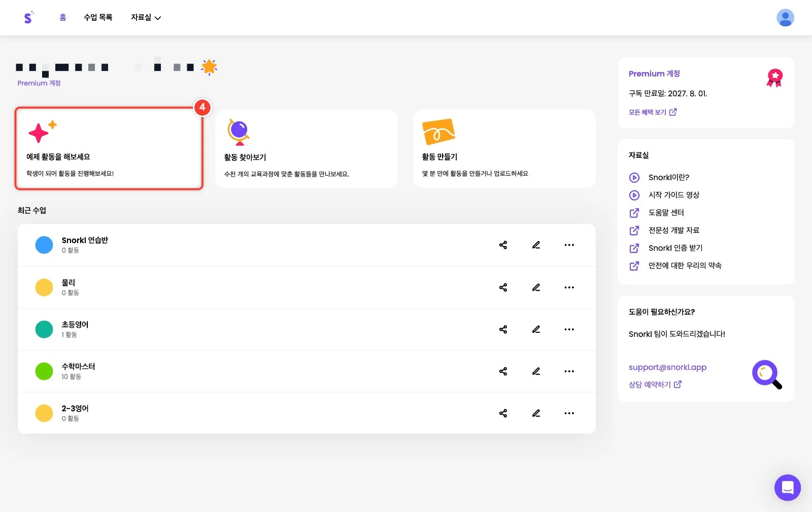The width and height of the screenshot is (812, 512).
Task: Edit the 수학마스터 class
Action: click(536, 371)
